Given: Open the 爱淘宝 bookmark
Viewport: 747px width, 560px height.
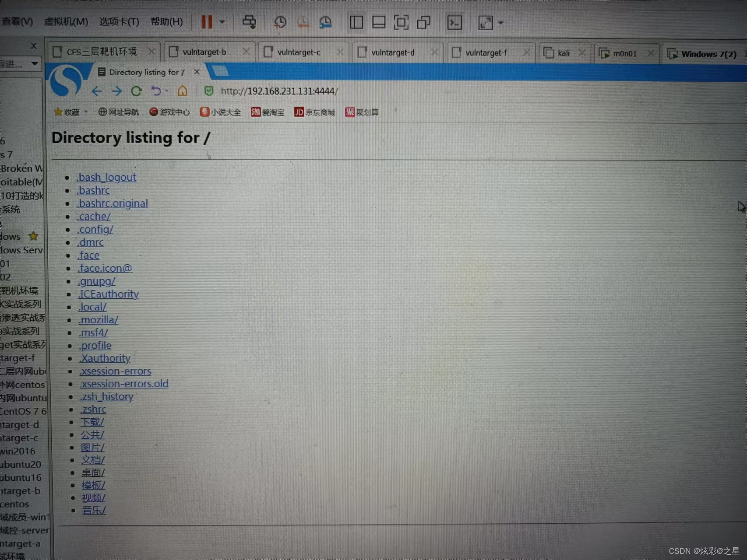Looking at the screenshot, I should (x=268, y=112).
